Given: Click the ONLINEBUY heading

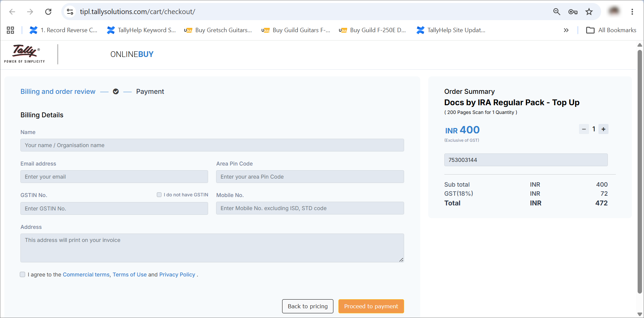Looking at the screenshot, I should [132, 54].
